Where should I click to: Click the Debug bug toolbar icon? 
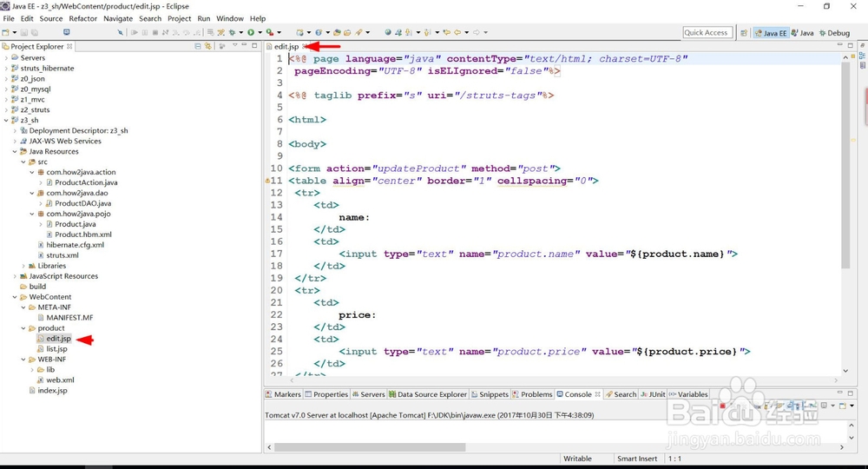point(232,32)
